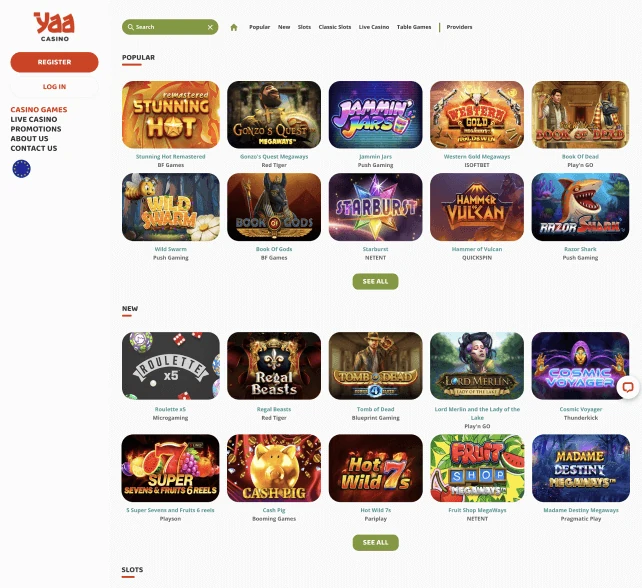Launch Jammin' Jars game tile
Viewport: 642px width, 588px height.
pos(375,115)
